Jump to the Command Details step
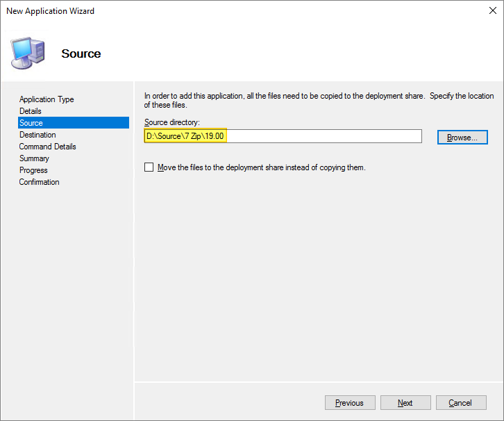Image resolution: width=504 pixels, height=421 pixels. pyautogui.click(x=48, y=147)
